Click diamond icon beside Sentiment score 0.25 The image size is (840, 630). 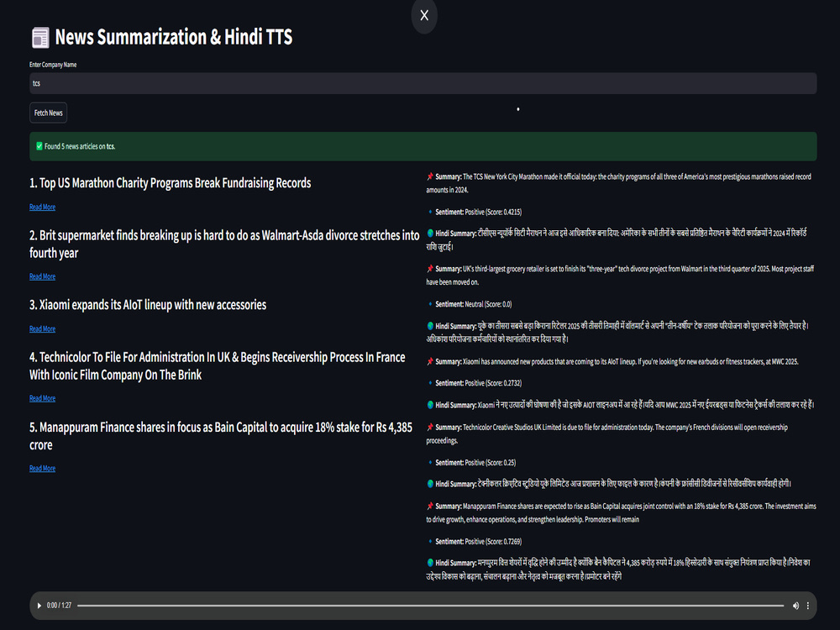[x=430, y=462]
